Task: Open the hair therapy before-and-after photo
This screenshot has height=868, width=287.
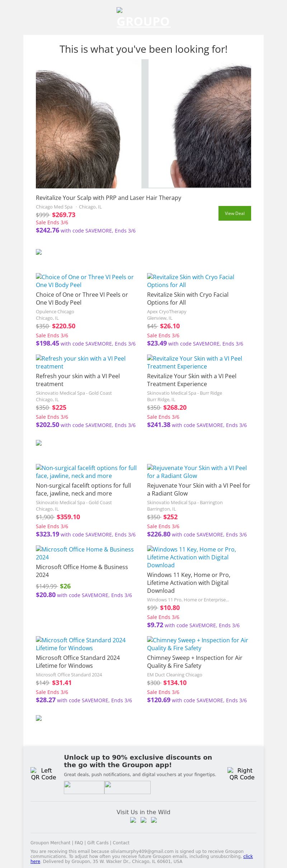Action: tap(143, 124)
